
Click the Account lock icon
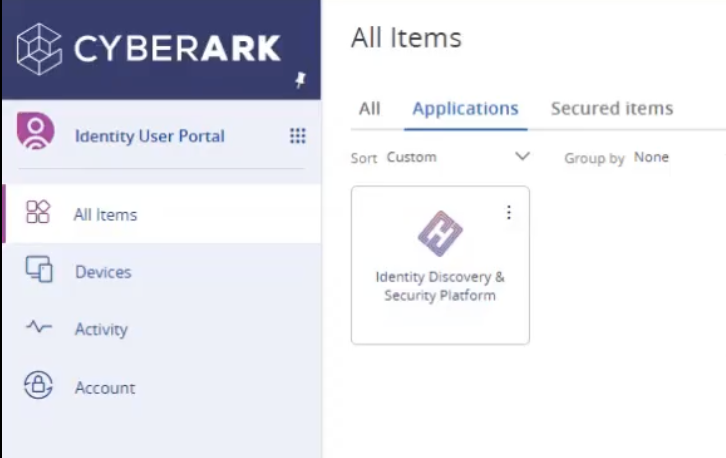(38, 387)
